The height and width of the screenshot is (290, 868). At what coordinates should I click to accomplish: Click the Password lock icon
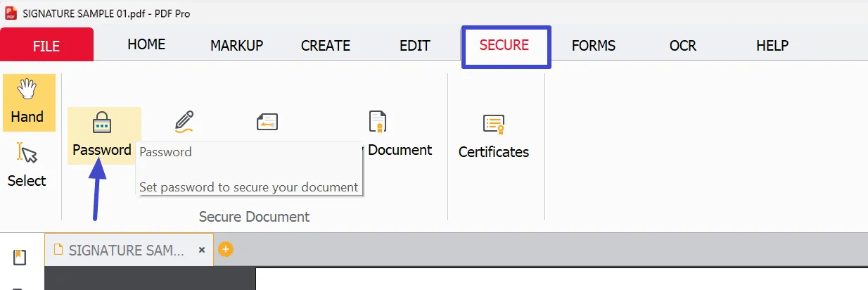(x=103, y=122)
